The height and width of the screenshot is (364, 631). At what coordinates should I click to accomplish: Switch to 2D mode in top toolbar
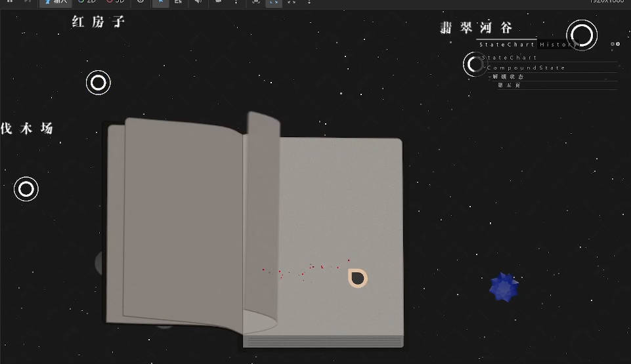click(x=87, y=2)
